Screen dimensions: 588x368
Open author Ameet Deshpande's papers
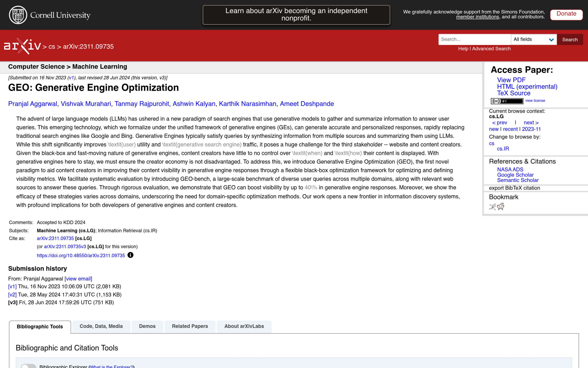[x=307, y=104]
